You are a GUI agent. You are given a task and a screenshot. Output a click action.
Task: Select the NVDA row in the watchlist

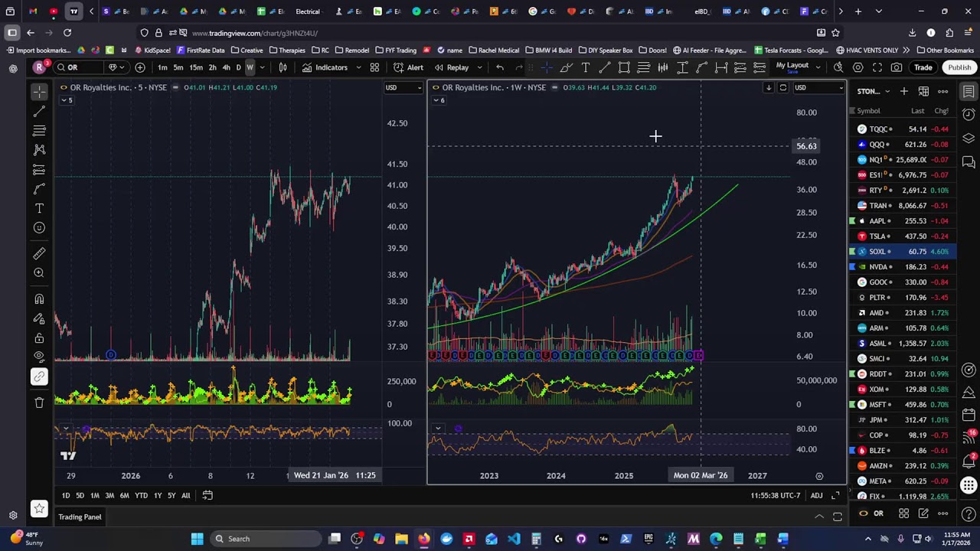pos(903,266)
